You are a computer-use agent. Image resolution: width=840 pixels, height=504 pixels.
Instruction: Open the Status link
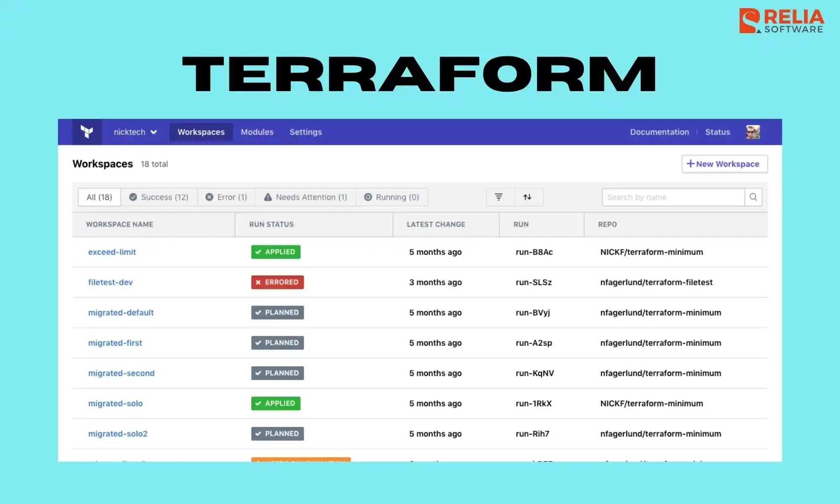pos(717,132)
